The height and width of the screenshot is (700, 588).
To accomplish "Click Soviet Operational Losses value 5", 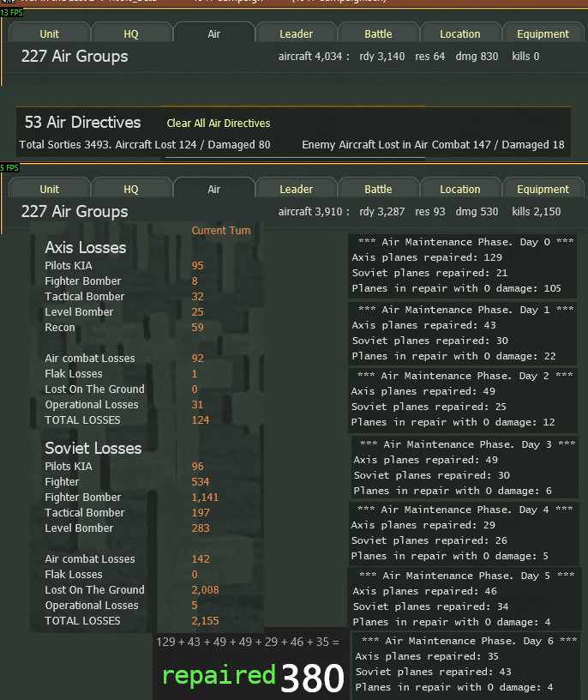I will [195, 606].
